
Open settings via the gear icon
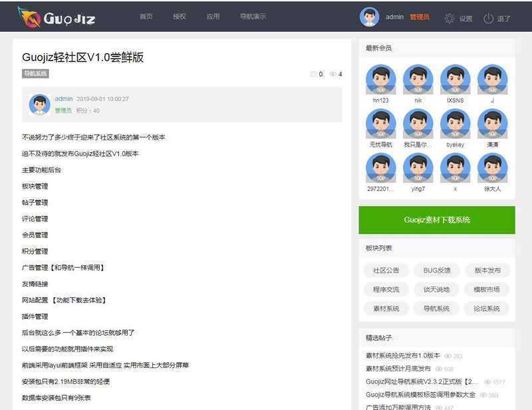pos(450,18)
